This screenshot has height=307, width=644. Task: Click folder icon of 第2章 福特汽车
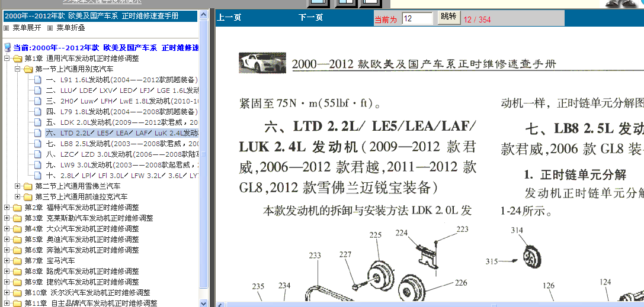(x=17, y=208)
